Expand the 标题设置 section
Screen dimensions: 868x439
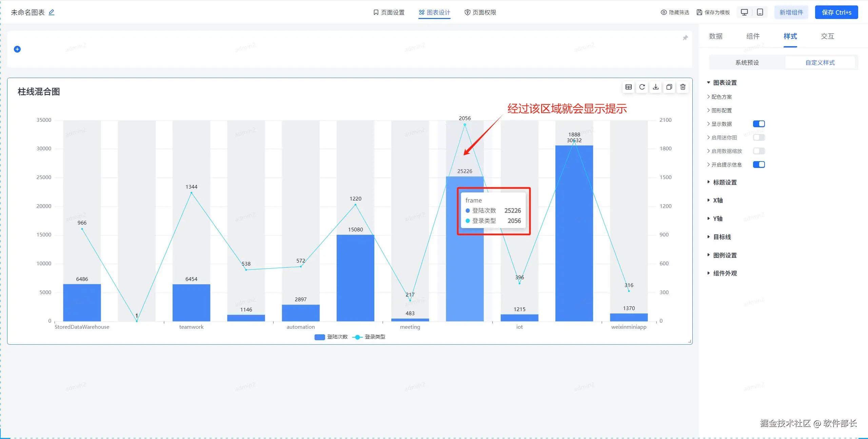[725, 183]
